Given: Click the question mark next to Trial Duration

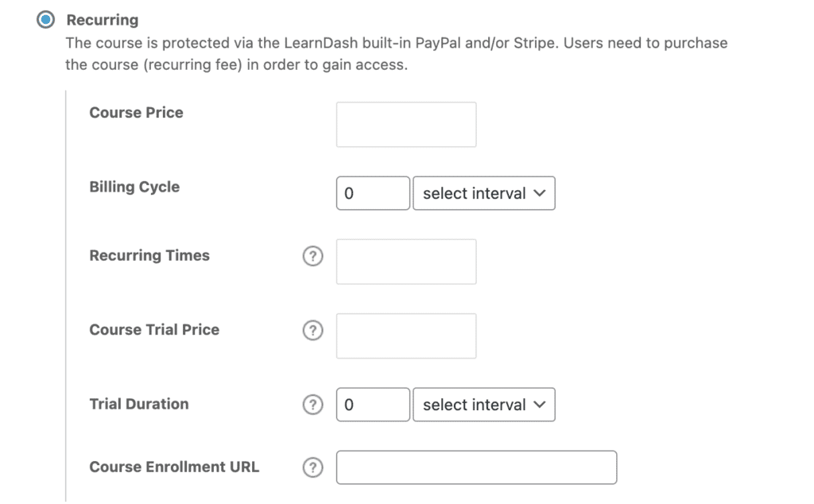Looking at the screenshot, I should pyautogui.click(x=312, y=405).
